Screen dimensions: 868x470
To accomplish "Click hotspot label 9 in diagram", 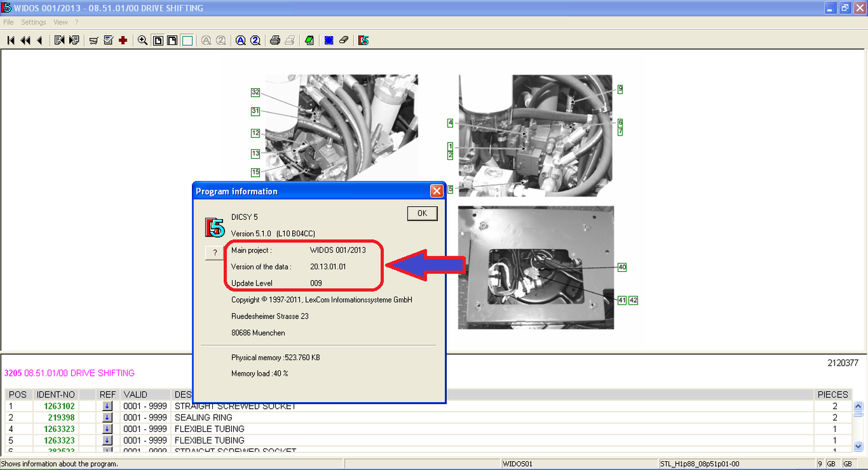I will pyautogui.click(x=620, y=89).
